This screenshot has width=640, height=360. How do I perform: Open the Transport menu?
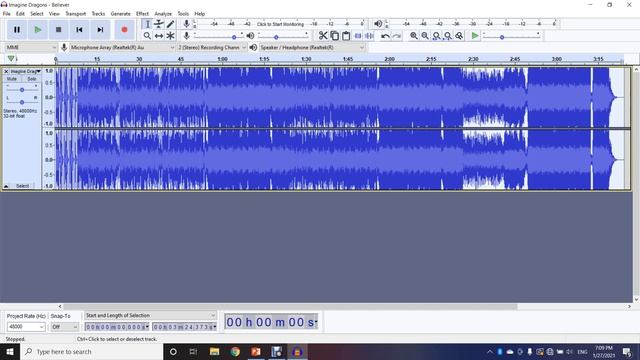(x=76, y=13)
